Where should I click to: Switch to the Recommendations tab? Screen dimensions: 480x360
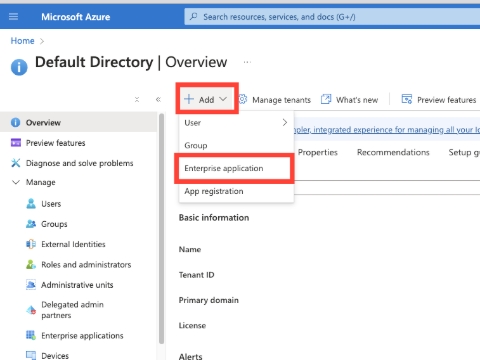393,152
